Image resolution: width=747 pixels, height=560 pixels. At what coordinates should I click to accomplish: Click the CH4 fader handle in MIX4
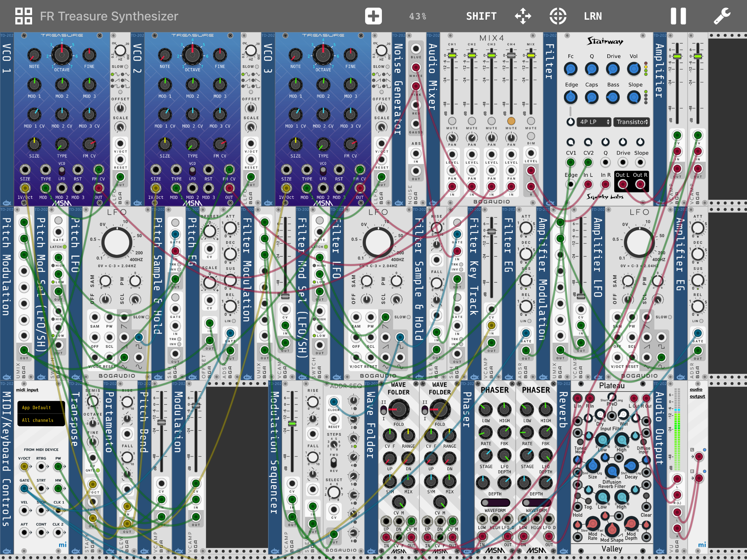click(x=511, y=55)
